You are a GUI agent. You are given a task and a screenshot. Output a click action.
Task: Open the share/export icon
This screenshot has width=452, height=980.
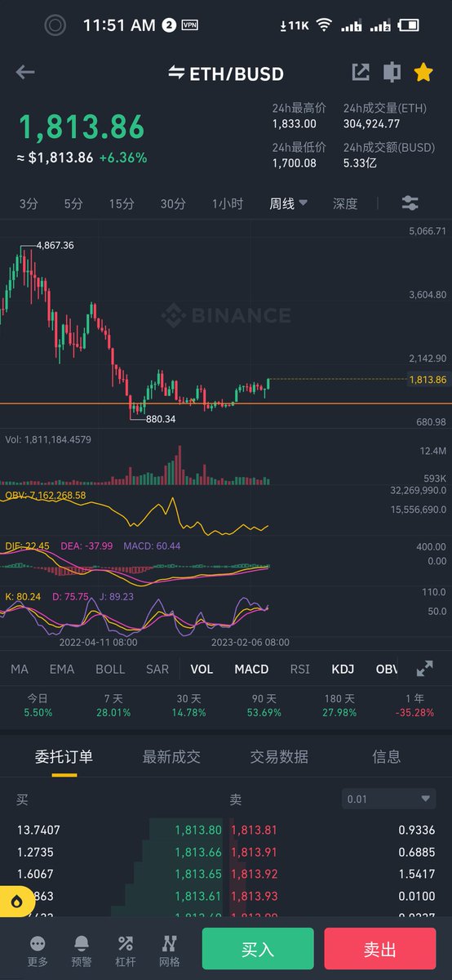tap(361, 72)
